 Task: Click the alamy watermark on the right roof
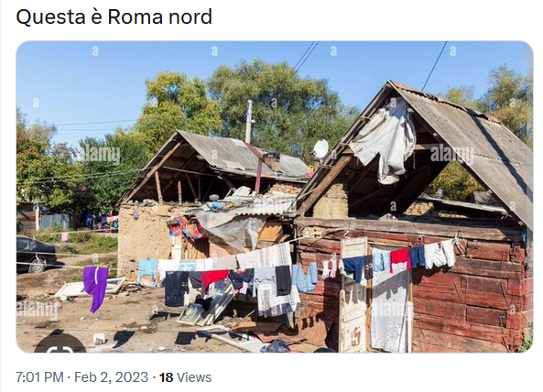pos(451,154)
